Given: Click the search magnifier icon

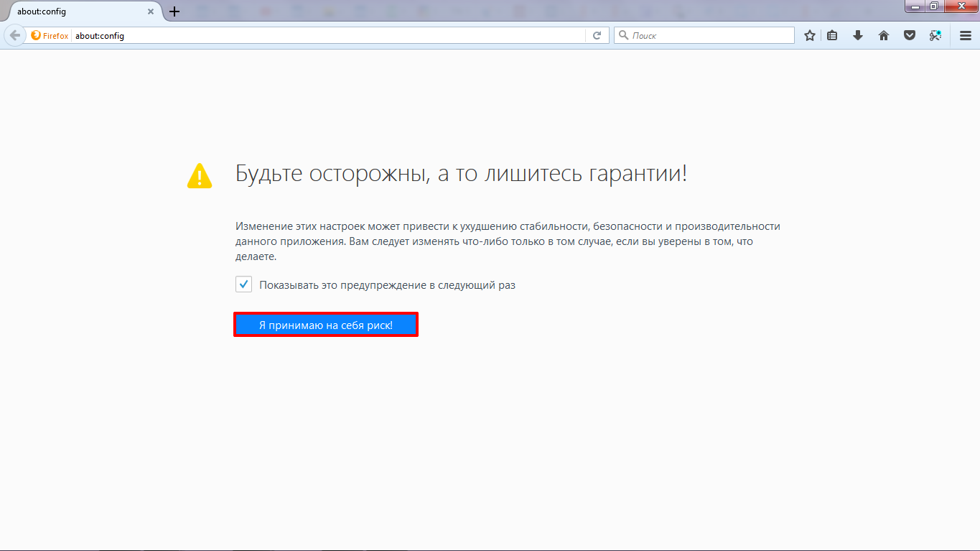Looking at the screenshot, I should click(623, 35).
